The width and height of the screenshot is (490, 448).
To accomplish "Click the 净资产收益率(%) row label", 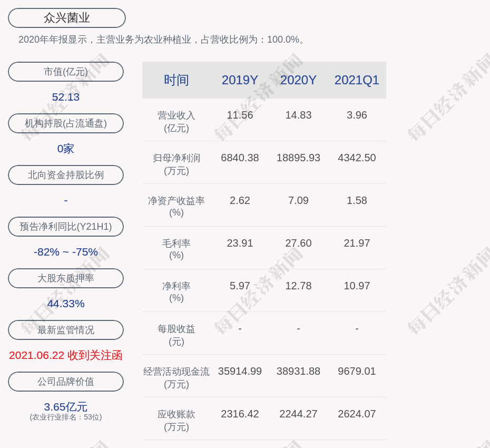I will (177, 207).
